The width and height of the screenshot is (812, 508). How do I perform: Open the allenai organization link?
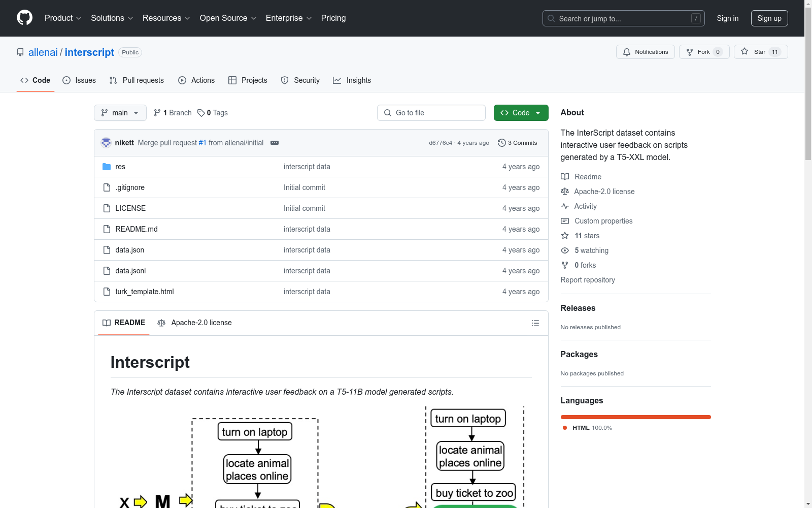point(43,52)
